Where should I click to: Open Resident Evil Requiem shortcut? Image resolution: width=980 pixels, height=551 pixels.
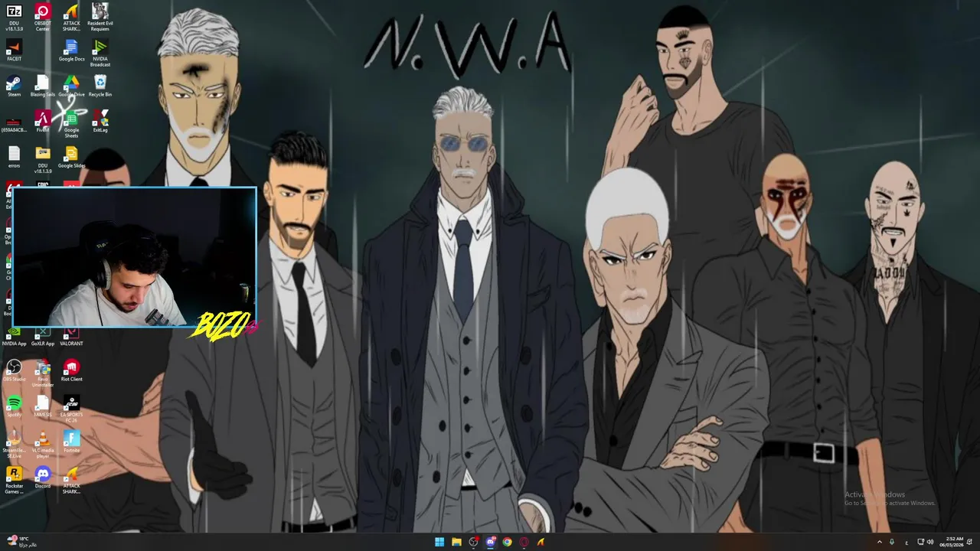tap(100, 17)
